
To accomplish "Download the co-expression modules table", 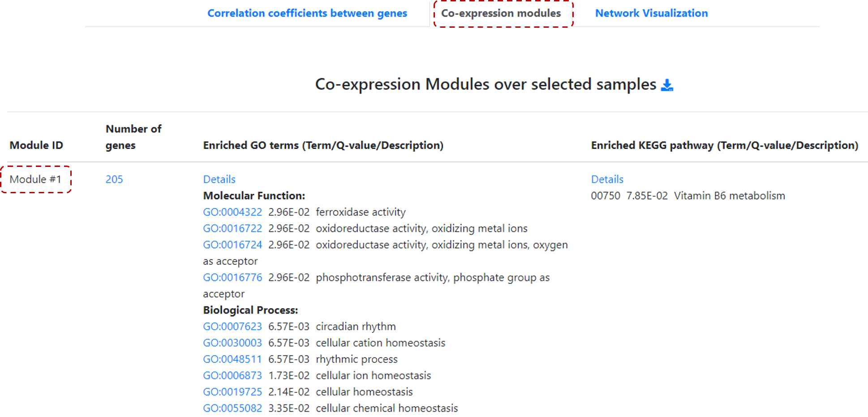I will pos(667,85).
